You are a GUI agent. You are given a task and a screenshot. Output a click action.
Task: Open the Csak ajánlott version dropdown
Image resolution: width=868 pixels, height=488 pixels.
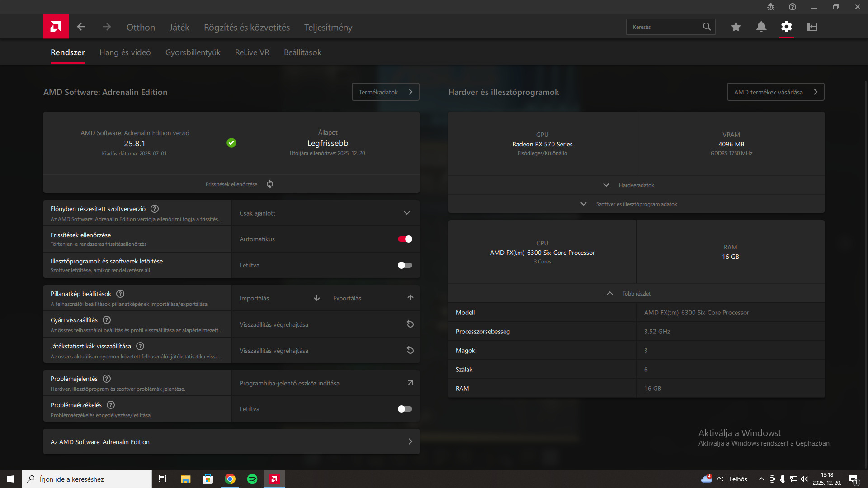(325, 213)
